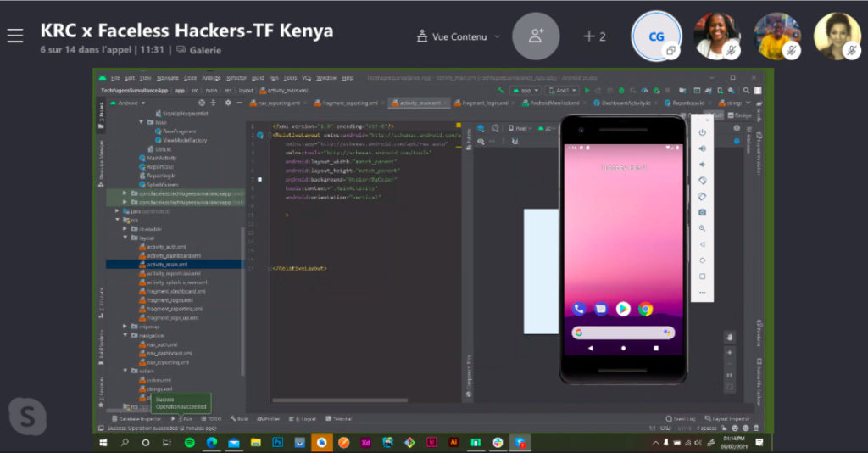
Task: Click the Project panel vertical scrollbar
Action: coord(242,302)
